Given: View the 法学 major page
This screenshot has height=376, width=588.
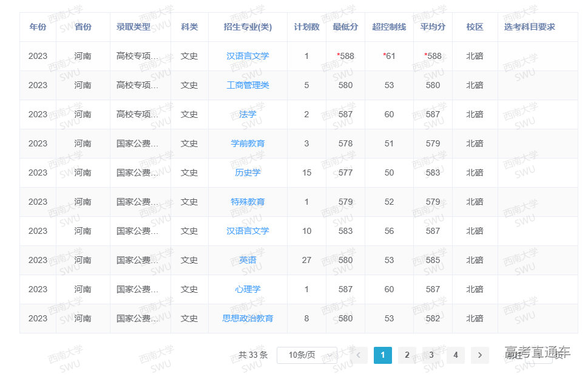Looking at the screenshot, I should [248, 114].
